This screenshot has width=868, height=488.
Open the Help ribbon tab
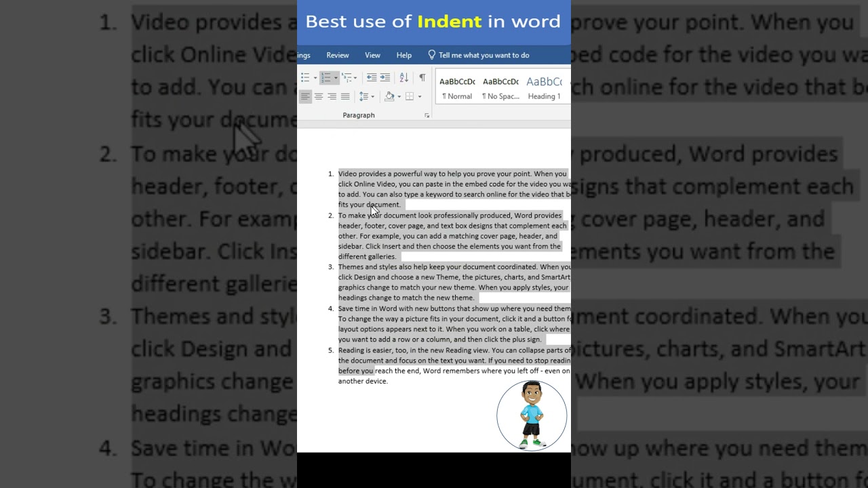pos(404,56)
